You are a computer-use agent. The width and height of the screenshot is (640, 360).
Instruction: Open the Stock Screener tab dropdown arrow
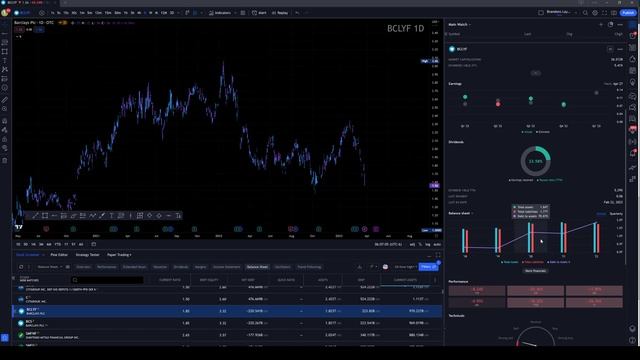[x=43, y=255]
